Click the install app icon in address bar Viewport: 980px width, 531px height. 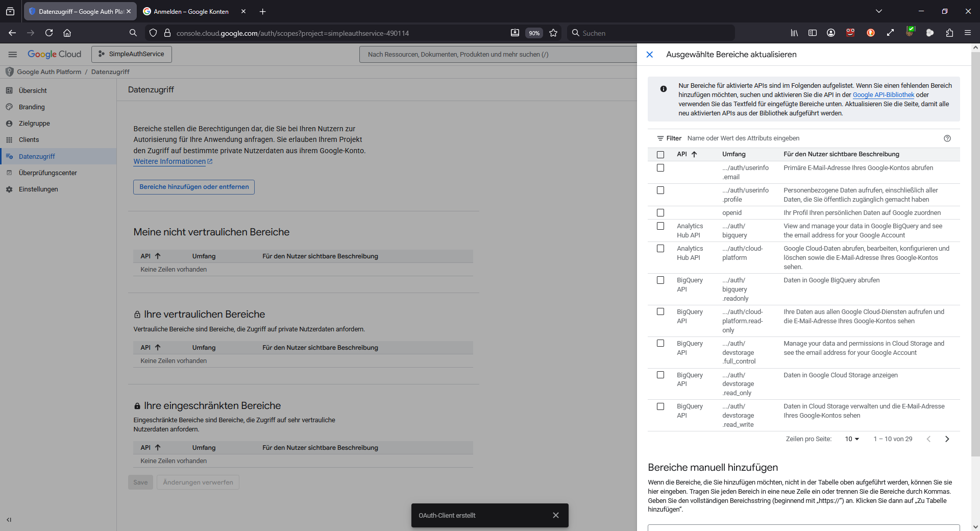[x=515, y=33]
